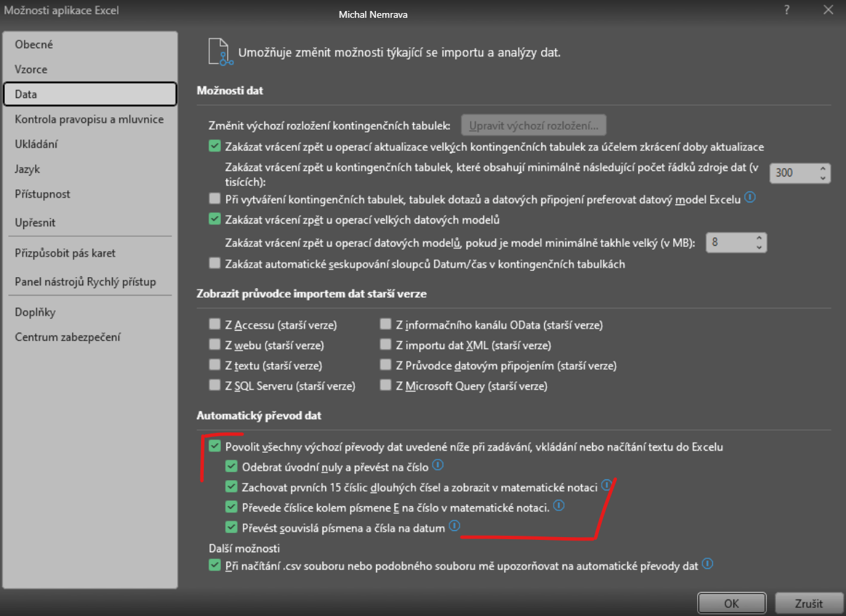Image resolution: width=846 pixels, height=616 pixels.
Task: Check 'Z textu (starší verze)' box
Action: point(215,365)
